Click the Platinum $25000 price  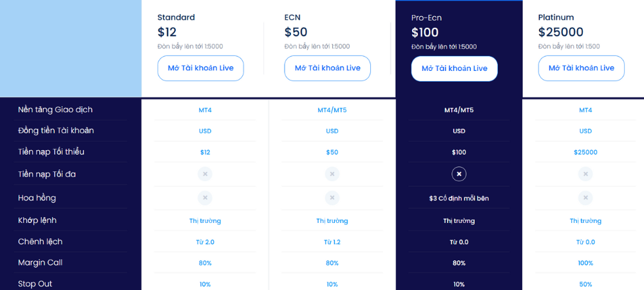[x=561, y=32]
